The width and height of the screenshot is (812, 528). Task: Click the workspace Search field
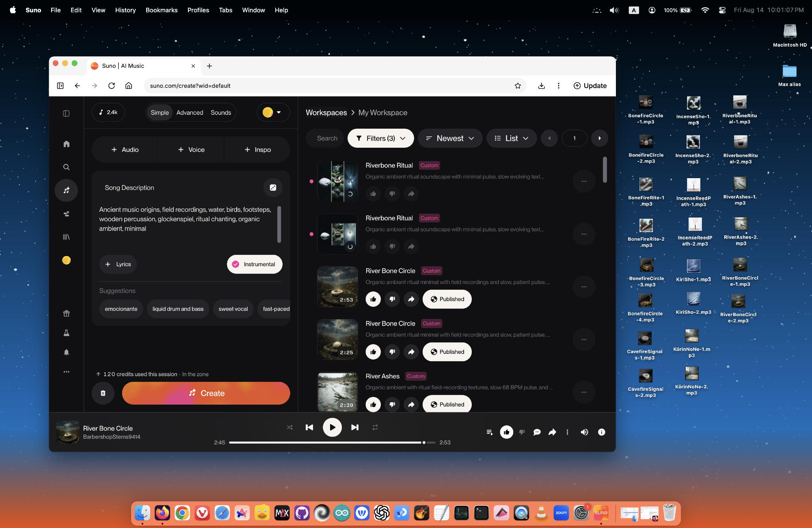pyautogui.click(x=324, y=138)
